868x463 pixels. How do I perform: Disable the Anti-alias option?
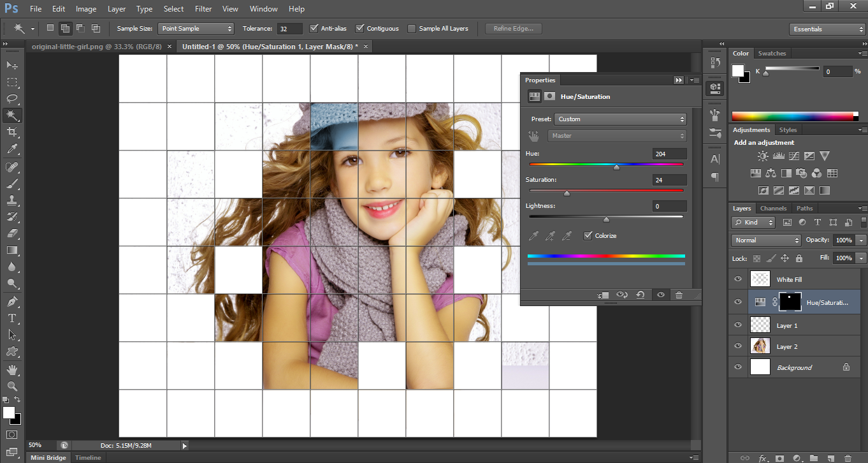(314, 28)
